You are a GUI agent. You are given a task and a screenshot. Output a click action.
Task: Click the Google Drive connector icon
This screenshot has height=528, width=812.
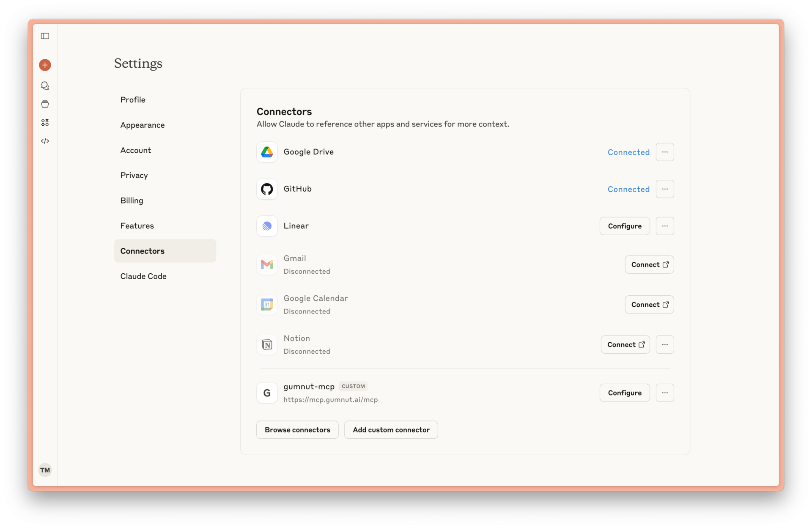267,152
